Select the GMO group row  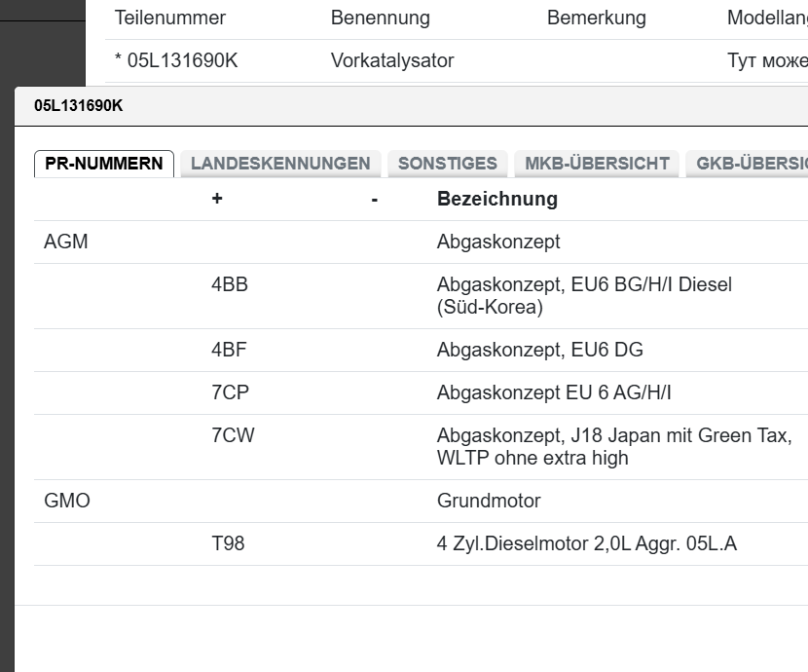pos(67,501)
